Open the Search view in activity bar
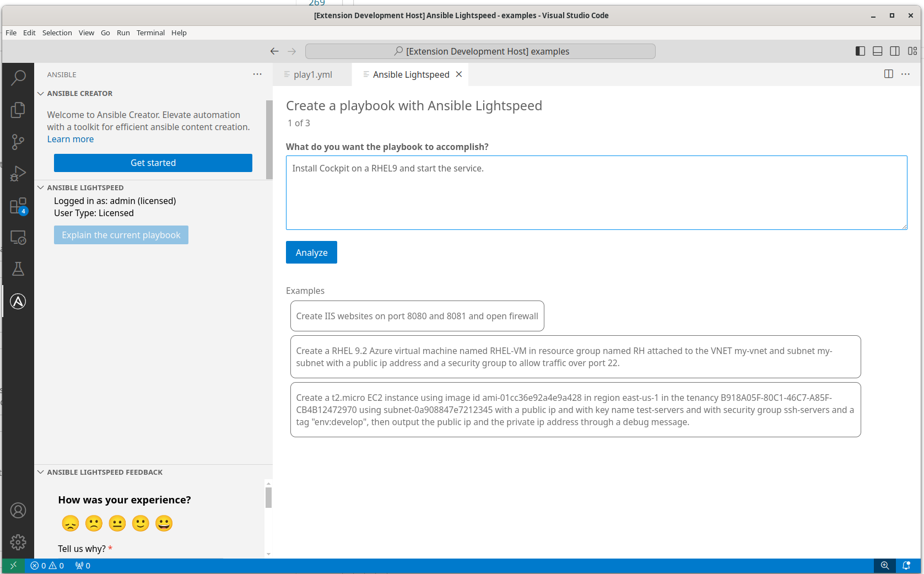This screenshot has height=574, width=924. click(18, 78)
